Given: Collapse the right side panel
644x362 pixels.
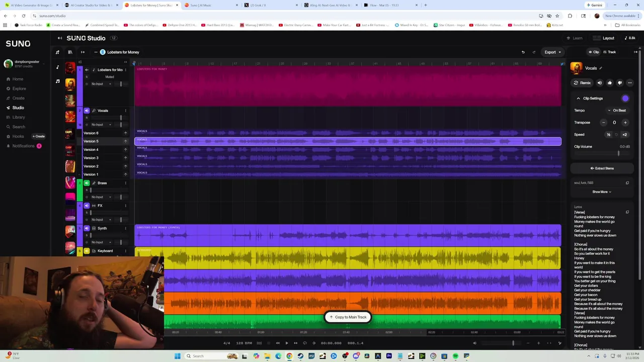Looking at the screenshot, I should click(x=635, y=52).
